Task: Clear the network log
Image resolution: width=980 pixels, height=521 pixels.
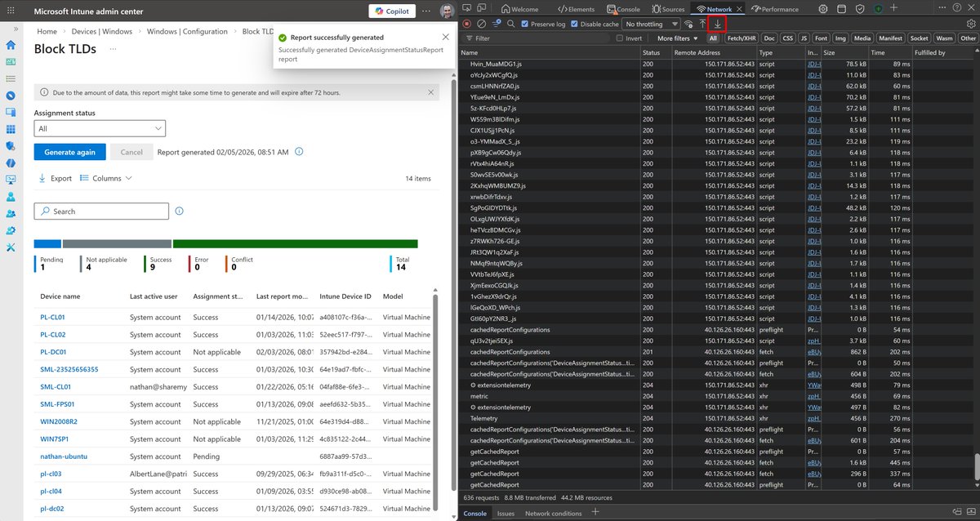Action: pos(482,24)
